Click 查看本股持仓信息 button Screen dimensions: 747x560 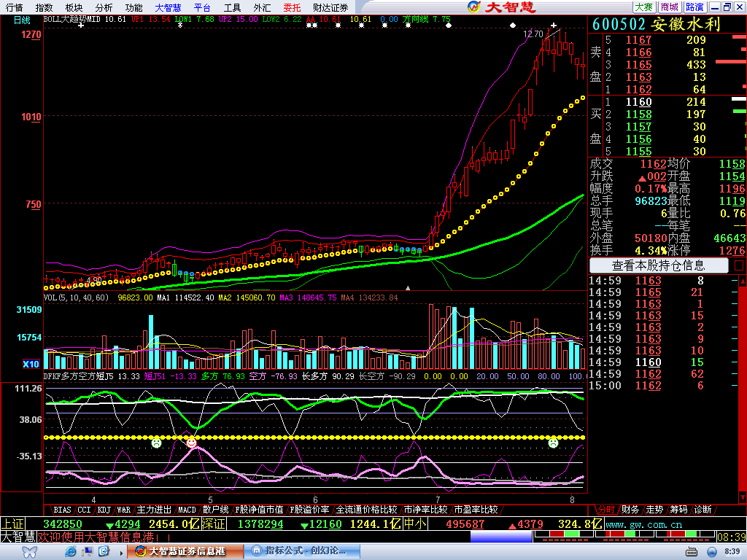[x=659, y=265]
